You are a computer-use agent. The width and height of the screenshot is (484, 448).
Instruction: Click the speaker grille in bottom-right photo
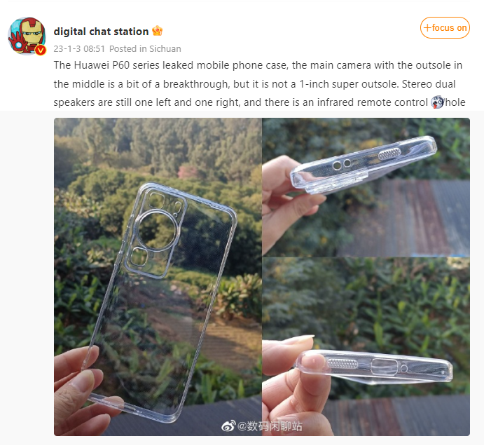tap(340, 363)
